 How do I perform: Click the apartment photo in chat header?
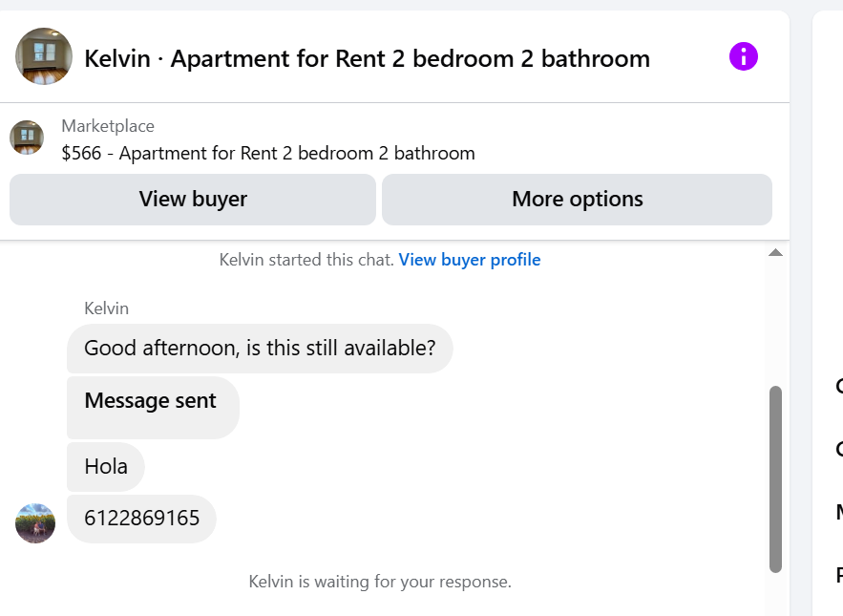pos(44,57)
